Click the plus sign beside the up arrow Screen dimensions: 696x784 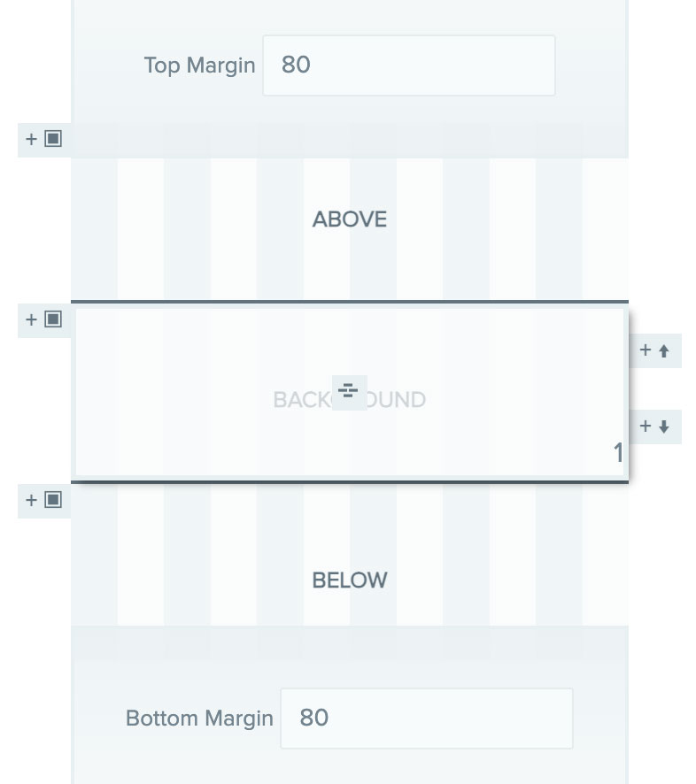click(x=646, y=350)
